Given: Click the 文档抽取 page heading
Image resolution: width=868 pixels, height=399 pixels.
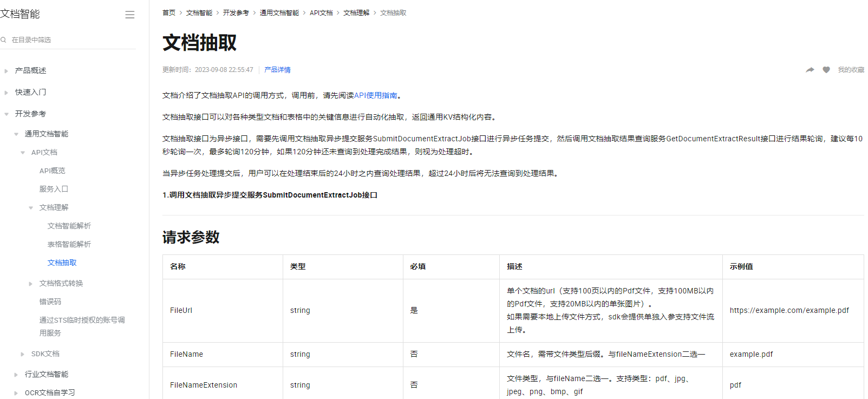Looking at the screenshot, I should [200, 43].
